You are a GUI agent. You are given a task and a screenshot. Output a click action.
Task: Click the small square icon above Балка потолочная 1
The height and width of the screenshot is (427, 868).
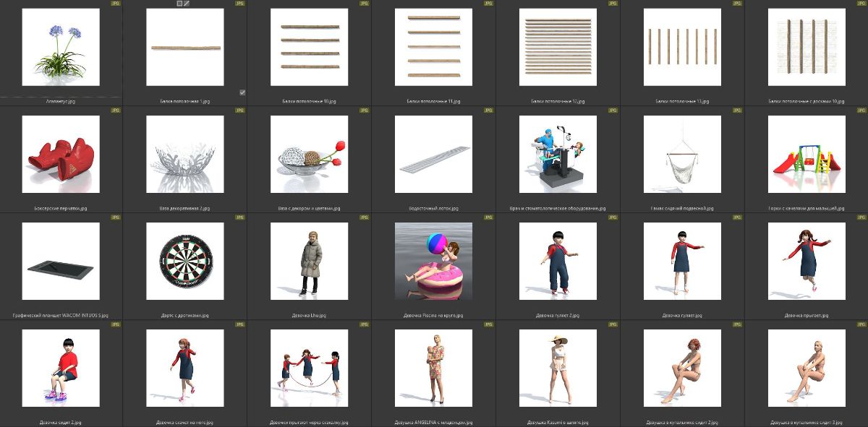(179, 4)
